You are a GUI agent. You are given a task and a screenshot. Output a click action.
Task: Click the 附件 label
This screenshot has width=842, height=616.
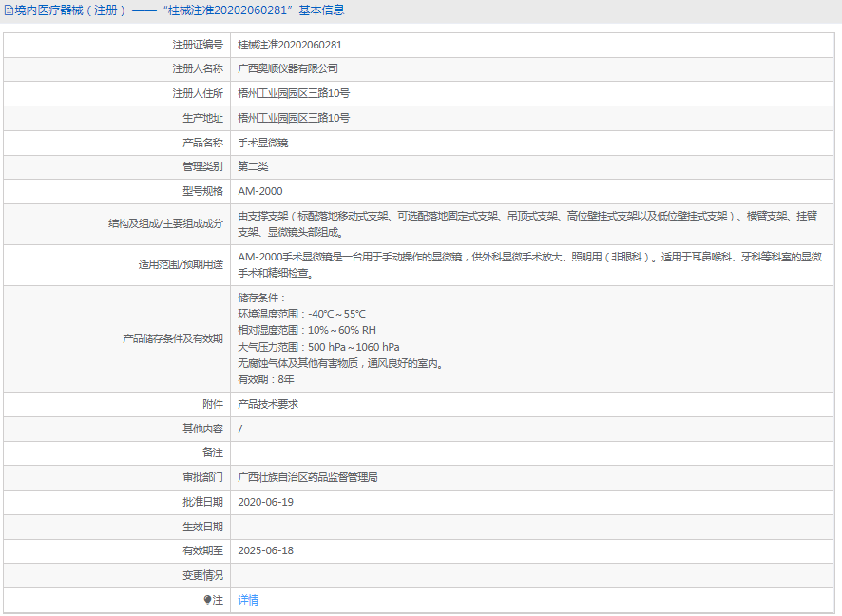213,404
